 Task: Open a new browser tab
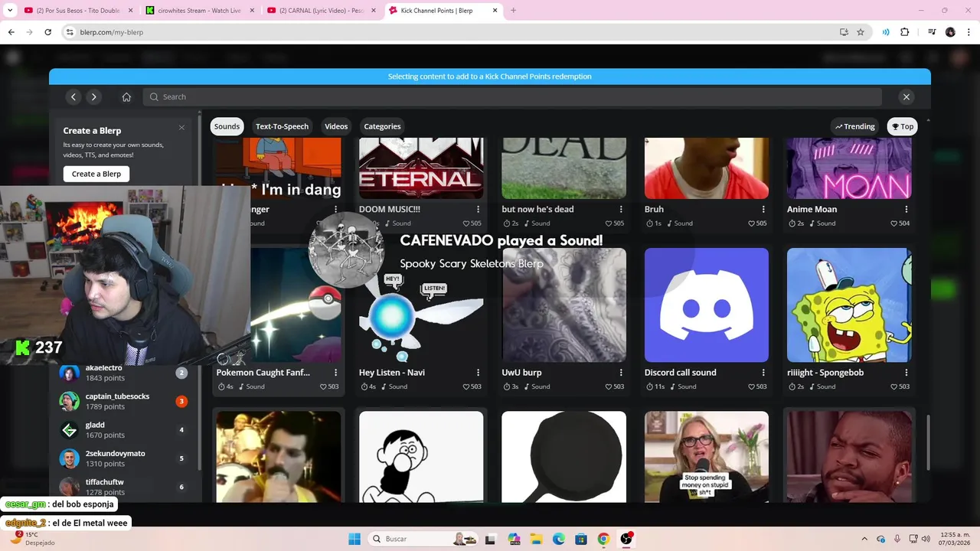coord(513,11)
